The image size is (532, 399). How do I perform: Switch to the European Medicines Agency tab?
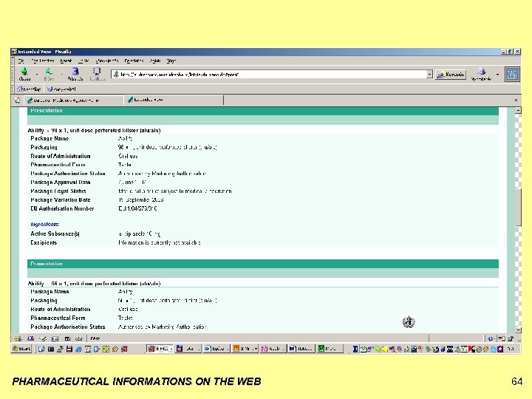(x=73, y=100)
